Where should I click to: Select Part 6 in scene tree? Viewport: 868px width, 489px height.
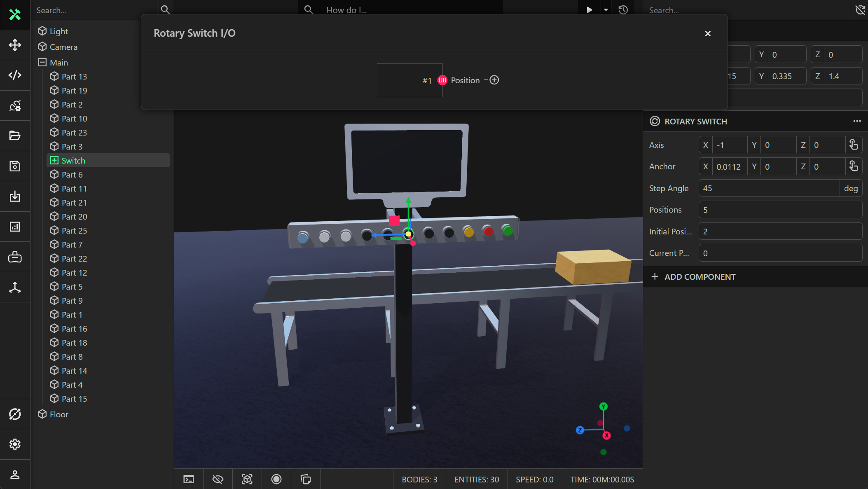[x=72, y=175]
